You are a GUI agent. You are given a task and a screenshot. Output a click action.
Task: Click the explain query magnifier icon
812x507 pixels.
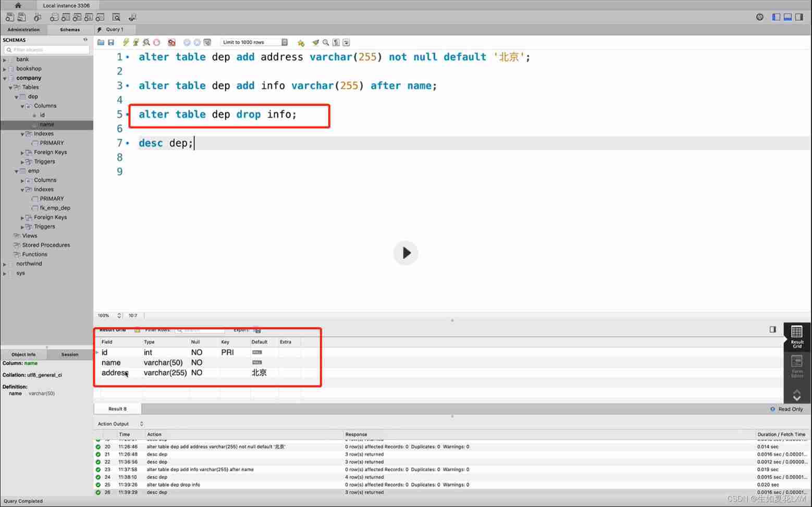[146, 42]
